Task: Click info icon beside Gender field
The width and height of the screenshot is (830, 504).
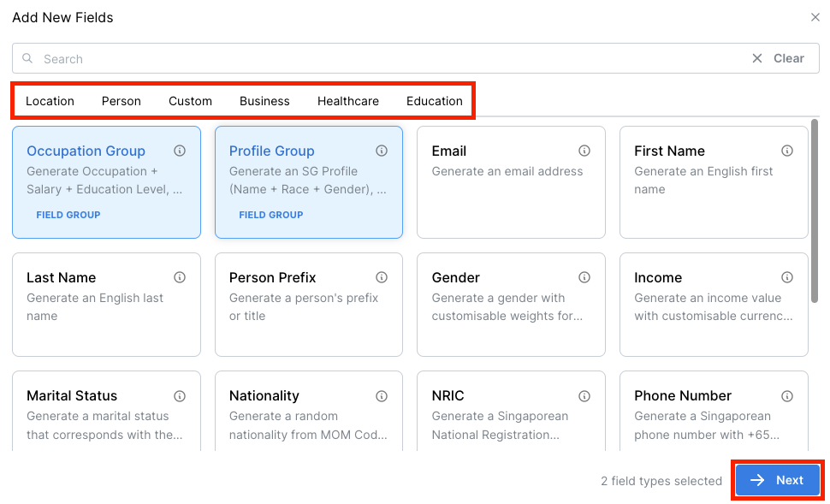Action: point(584,277)
